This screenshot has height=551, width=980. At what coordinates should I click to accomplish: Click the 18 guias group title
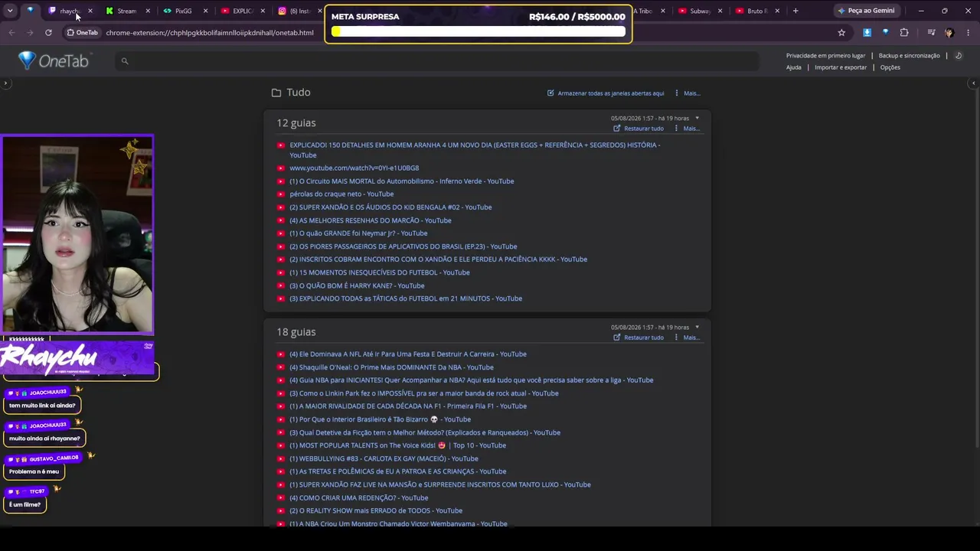296,331
